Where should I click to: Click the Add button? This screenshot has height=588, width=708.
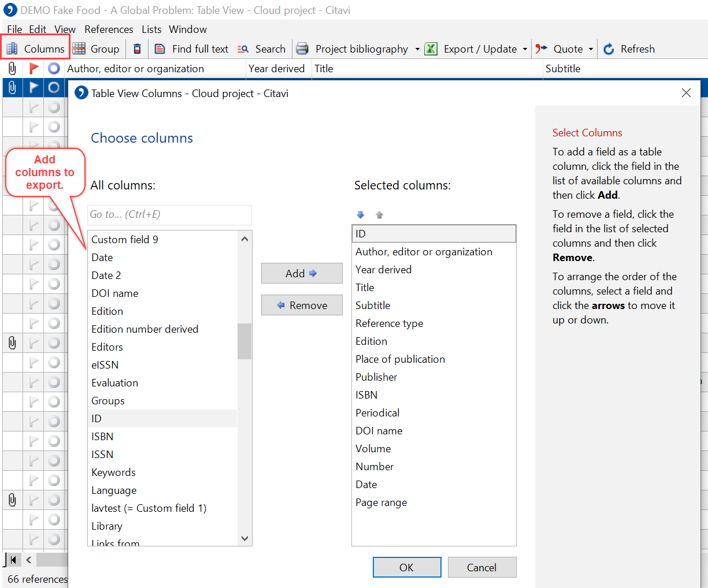[302, 273]
